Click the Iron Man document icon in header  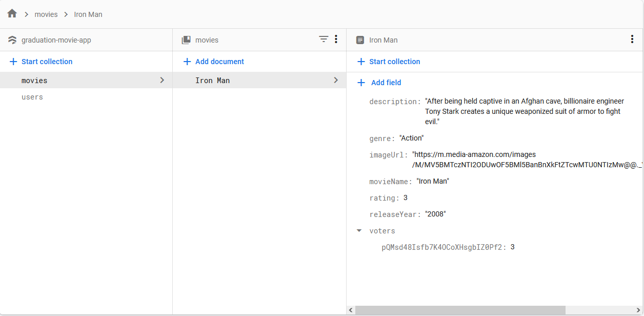[360, 40]
